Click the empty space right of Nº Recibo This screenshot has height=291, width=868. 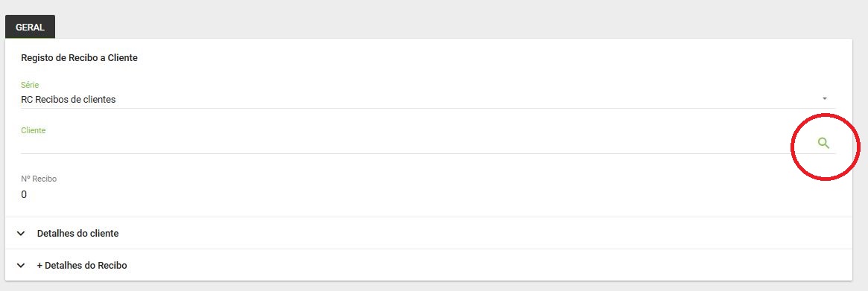click(x=443, y=188)
